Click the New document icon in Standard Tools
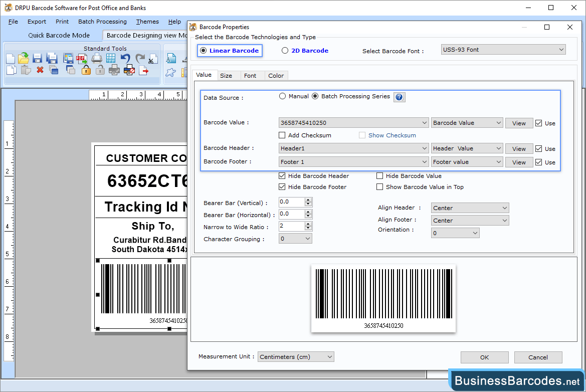This screenshot has width=586, height=392. pyautogui.click(x=11, y=58)
